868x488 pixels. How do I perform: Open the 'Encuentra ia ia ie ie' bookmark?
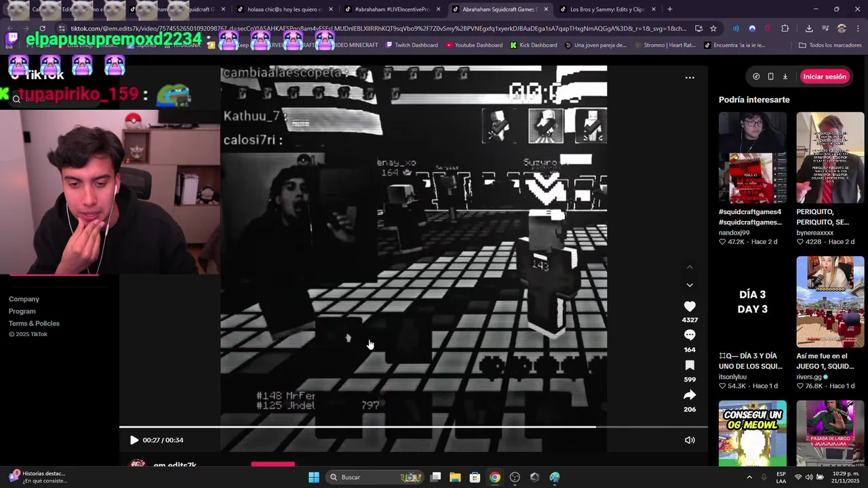tap(734, 45)
